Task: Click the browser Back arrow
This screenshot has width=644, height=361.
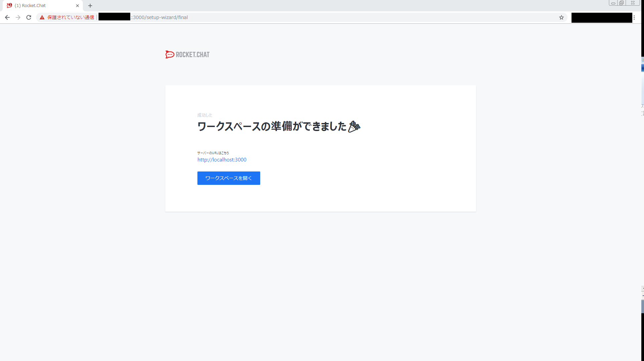Action: pyautogui.click(x=7, y=17)
